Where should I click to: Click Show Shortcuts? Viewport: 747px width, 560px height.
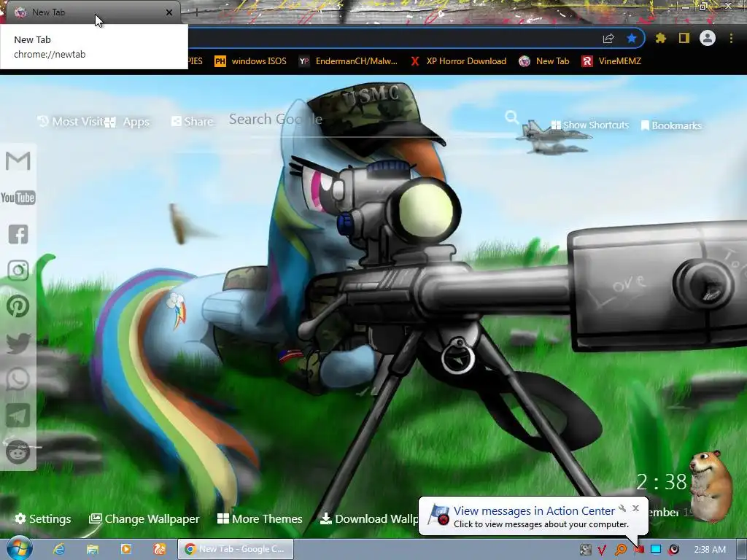pos(589,125)
